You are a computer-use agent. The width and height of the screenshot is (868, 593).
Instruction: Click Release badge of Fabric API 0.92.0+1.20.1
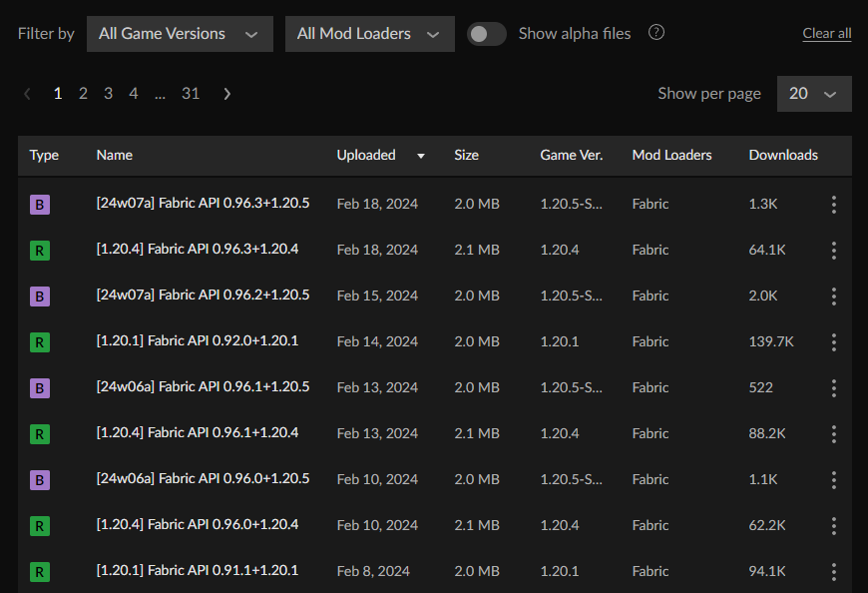click(40, 342)
